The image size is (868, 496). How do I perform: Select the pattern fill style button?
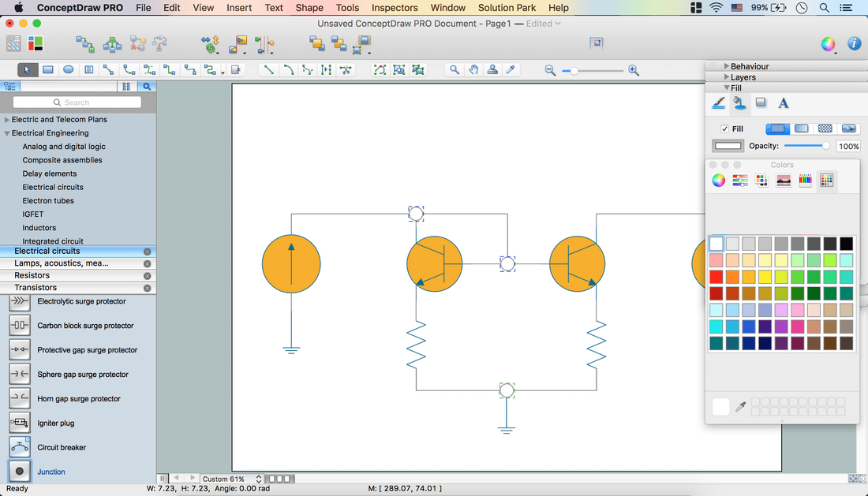click(x=825, y=129)
